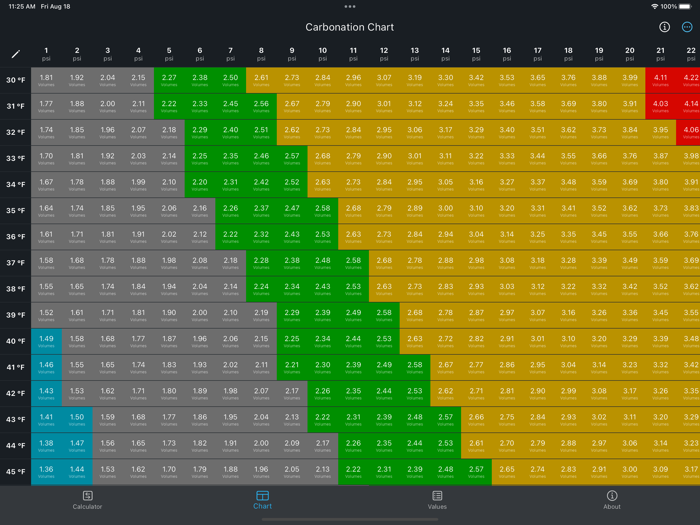Open the Values tab

(x=437, y=500)
